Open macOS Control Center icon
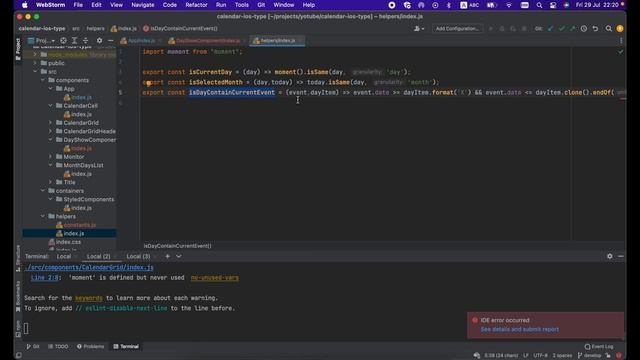The height and width of the screenshot is (360, 640). [x=553, y=5]
